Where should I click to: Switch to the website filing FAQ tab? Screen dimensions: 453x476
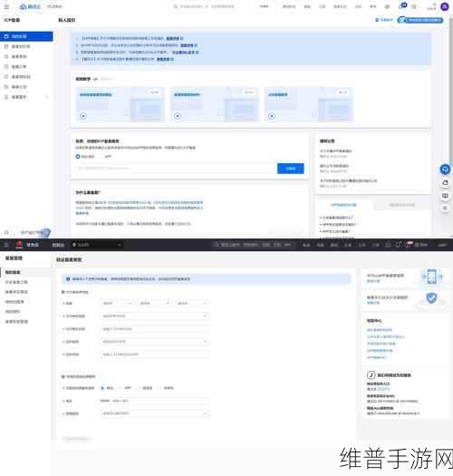coord(401,205)
